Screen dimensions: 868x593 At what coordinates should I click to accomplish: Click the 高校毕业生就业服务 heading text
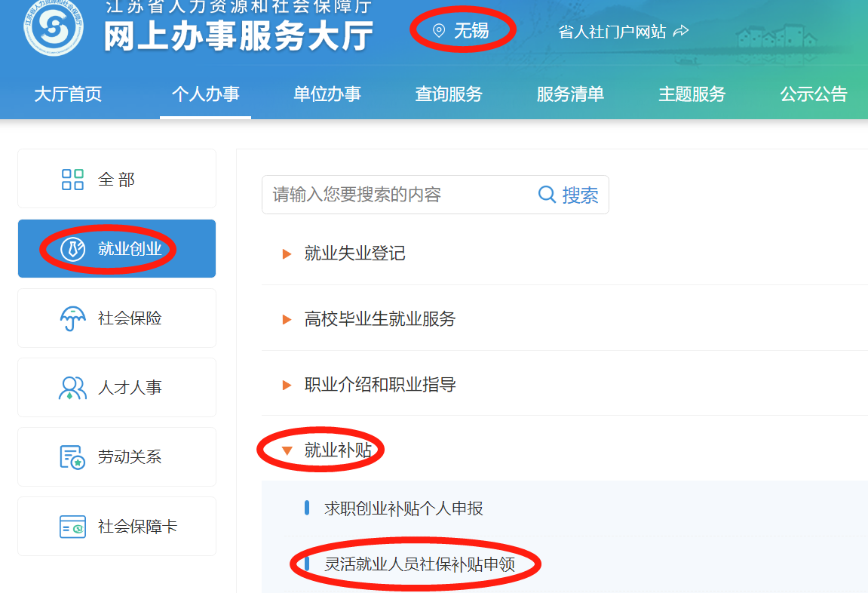[380, 319]
